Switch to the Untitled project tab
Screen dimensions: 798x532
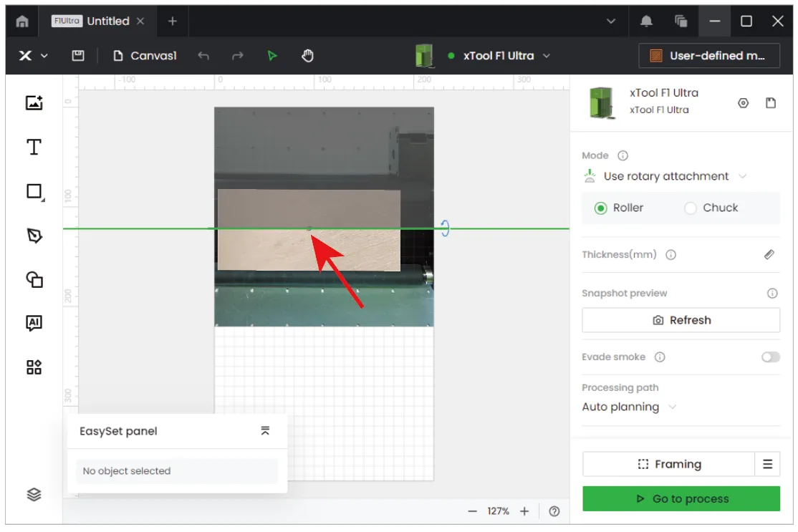click(97, 21)
